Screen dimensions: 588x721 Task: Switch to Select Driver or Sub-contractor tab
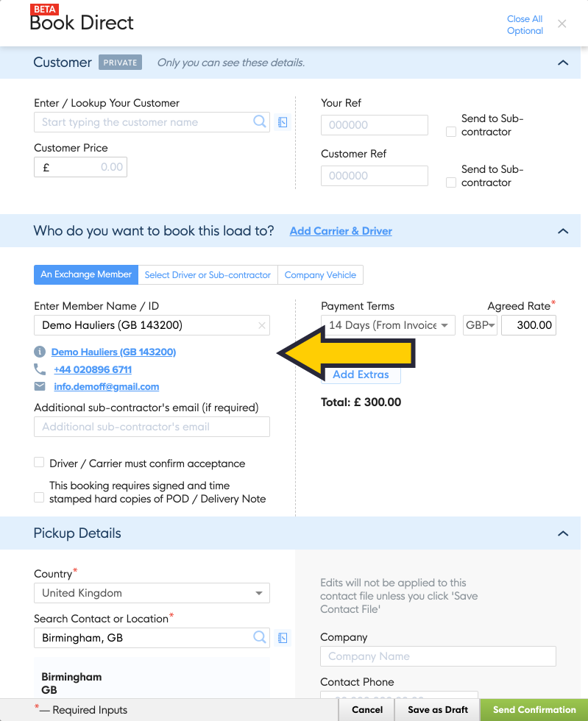208,275
